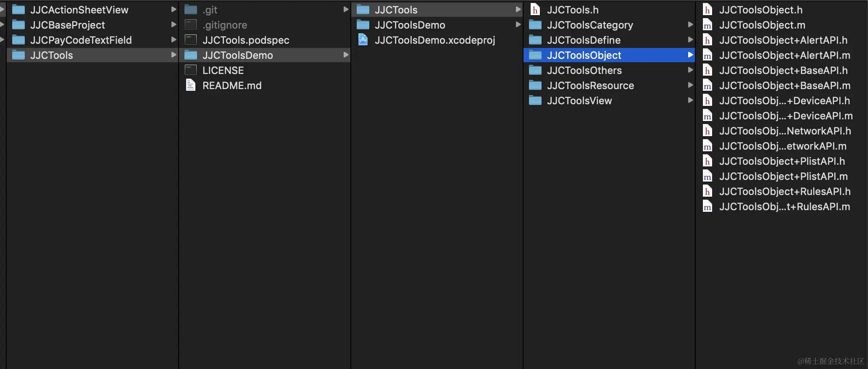Select the JJCToolsObject+RulesAPI.h file name
Screen dimensions: 868x369
click(x=785, y=191)
